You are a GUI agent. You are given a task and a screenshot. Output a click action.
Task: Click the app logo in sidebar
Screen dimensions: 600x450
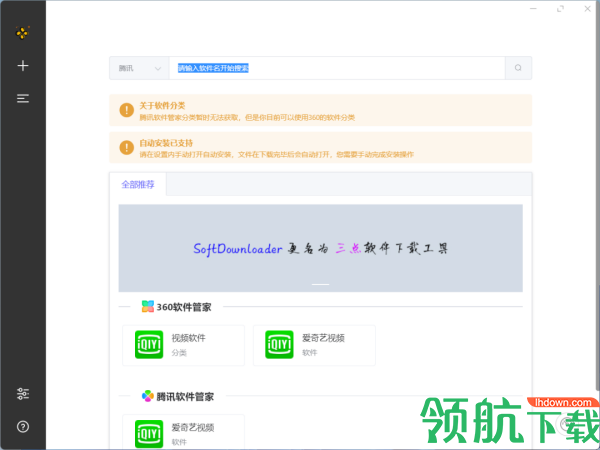point(23,33)
